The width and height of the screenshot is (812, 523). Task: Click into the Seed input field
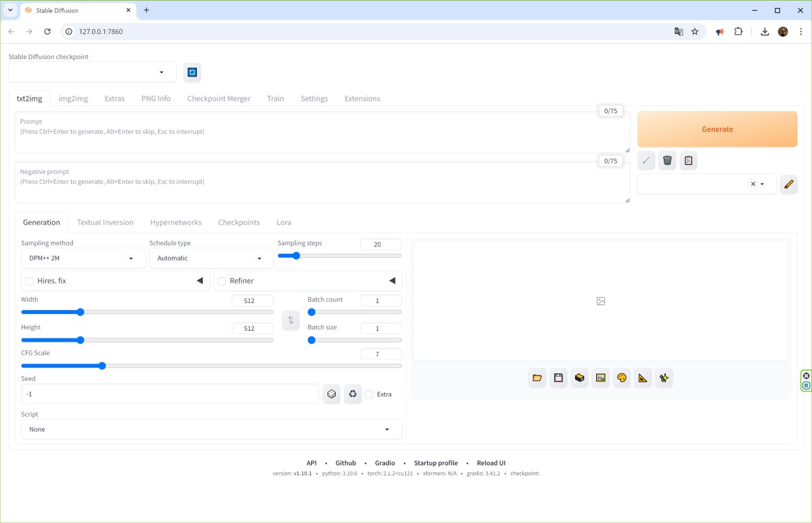(170, 394)
